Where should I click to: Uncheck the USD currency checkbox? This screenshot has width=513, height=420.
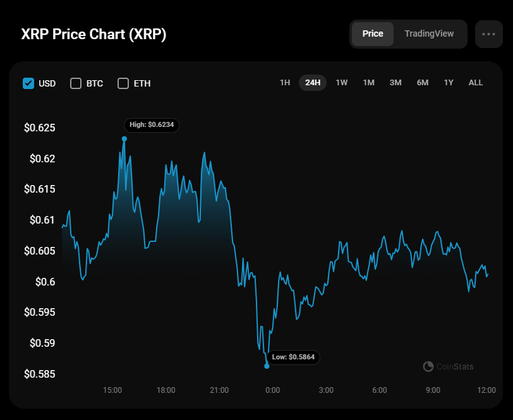click(x=28, y=83)
